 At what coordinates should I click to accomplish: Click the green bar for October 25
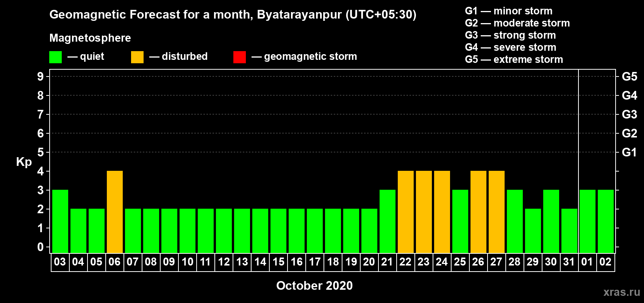460,221
